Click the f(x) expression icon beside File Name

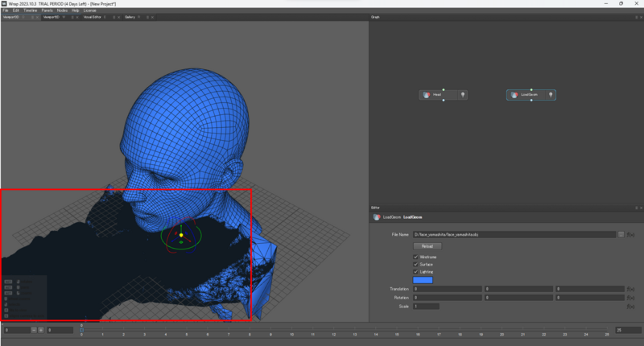630,234
